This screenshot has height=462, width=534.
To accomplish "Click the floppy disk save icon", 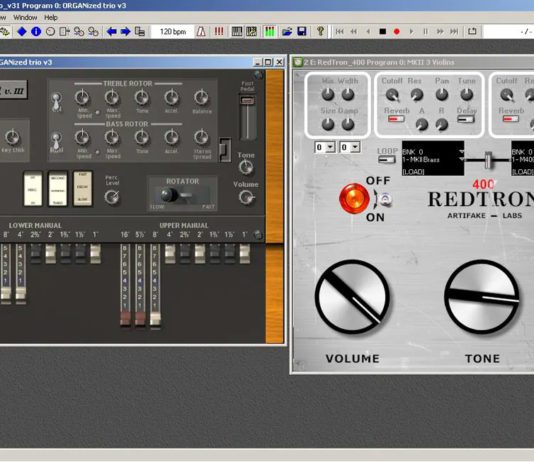I will pos(302,32).
